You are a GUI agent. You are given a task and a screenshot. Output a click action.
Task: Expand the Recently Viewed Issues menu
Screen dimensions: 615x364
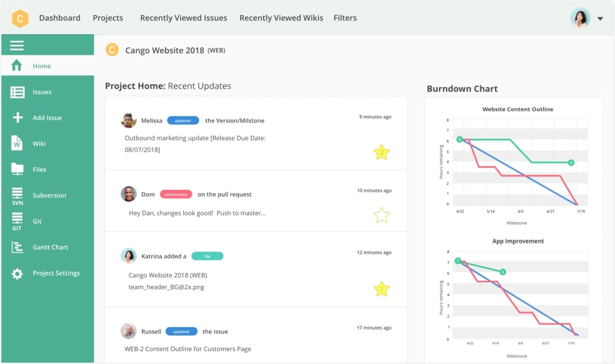(183, 18)
